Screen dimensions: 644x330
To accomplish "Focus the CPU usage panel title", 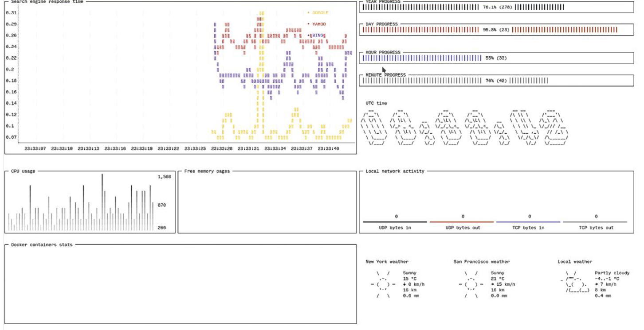I will point(23,171).
